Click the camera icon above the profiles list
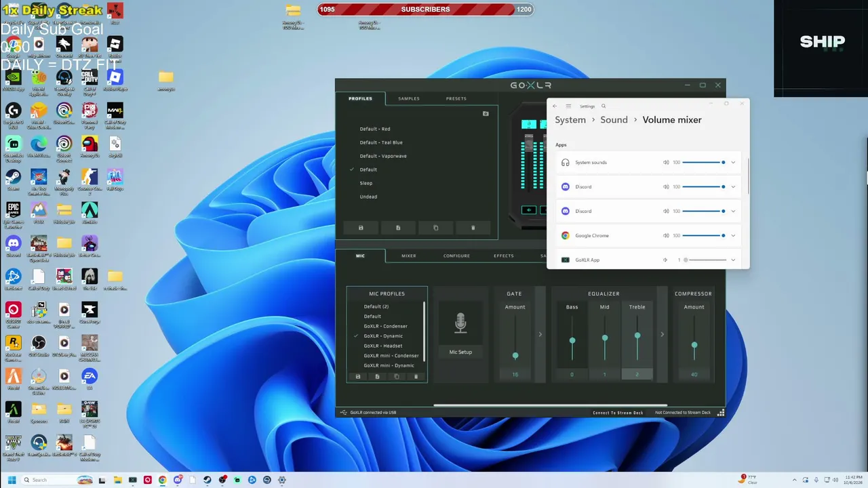Screen dimensions: 868x488 click(x=486, y=114)
